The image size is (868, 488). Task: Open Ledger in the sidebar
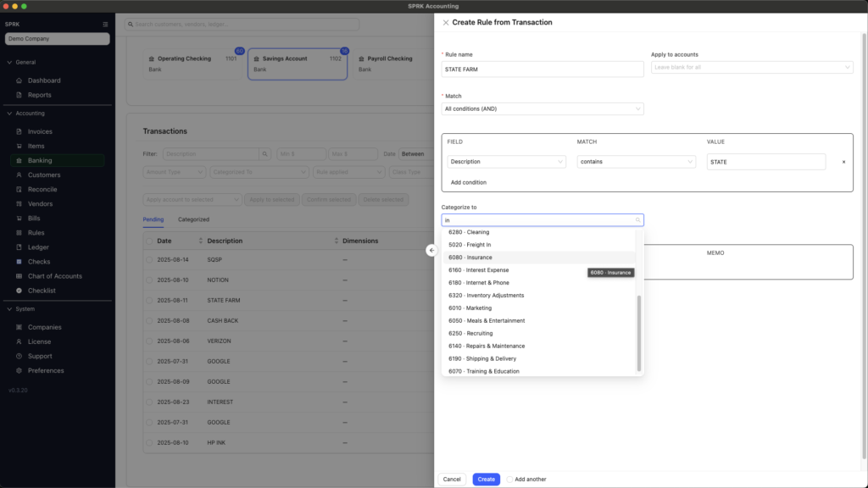[x=38, y=247]
